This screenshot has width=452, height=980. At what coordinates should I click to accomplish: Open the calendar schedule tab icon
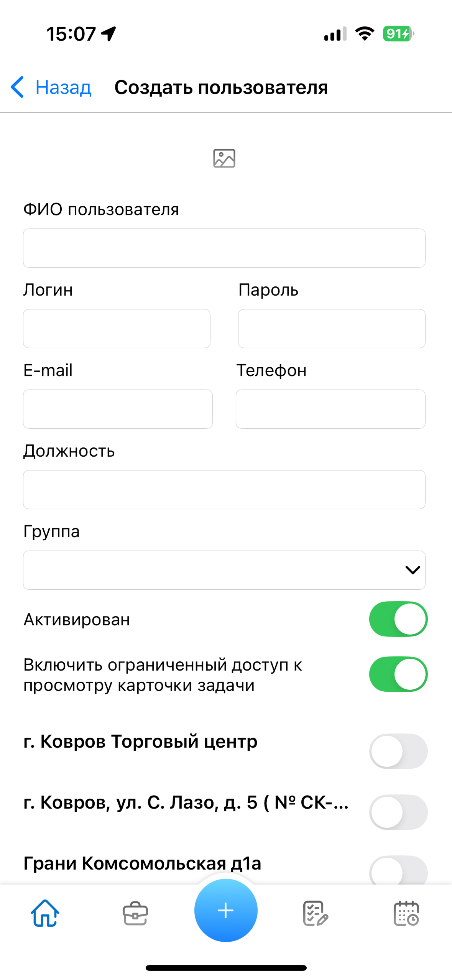(406, 913)
